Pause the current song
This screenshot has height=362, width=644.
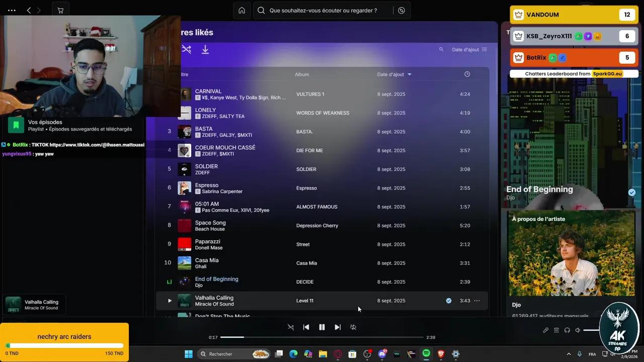[x=322, y=327]
